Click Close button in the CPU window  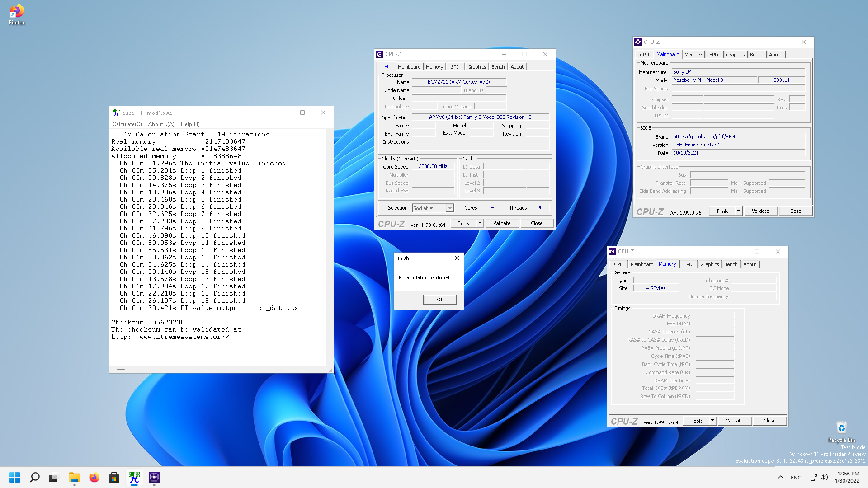537,224
